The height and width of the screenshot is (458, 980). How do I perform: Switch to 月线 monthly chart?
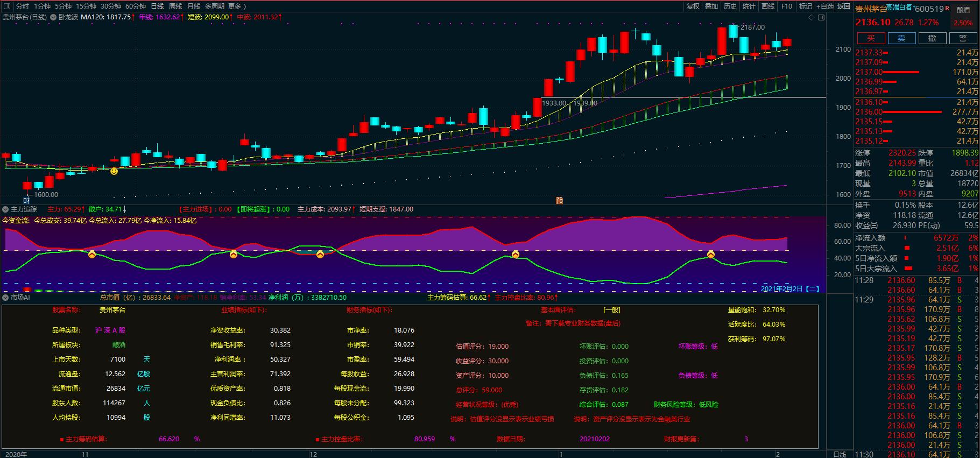pos(194,6)
